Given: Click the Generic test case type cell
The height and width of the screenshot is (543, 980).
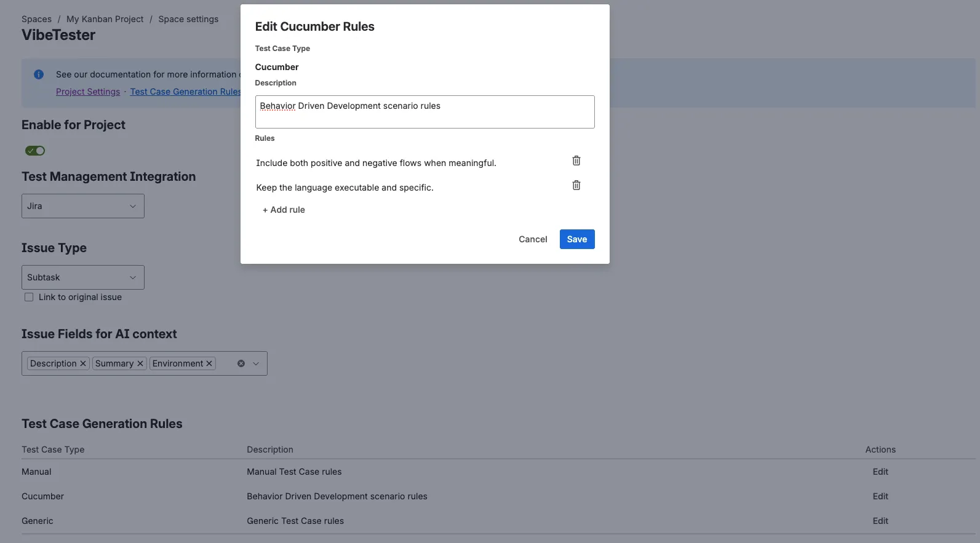Looking at the screenshot, I should coord(38,521).
